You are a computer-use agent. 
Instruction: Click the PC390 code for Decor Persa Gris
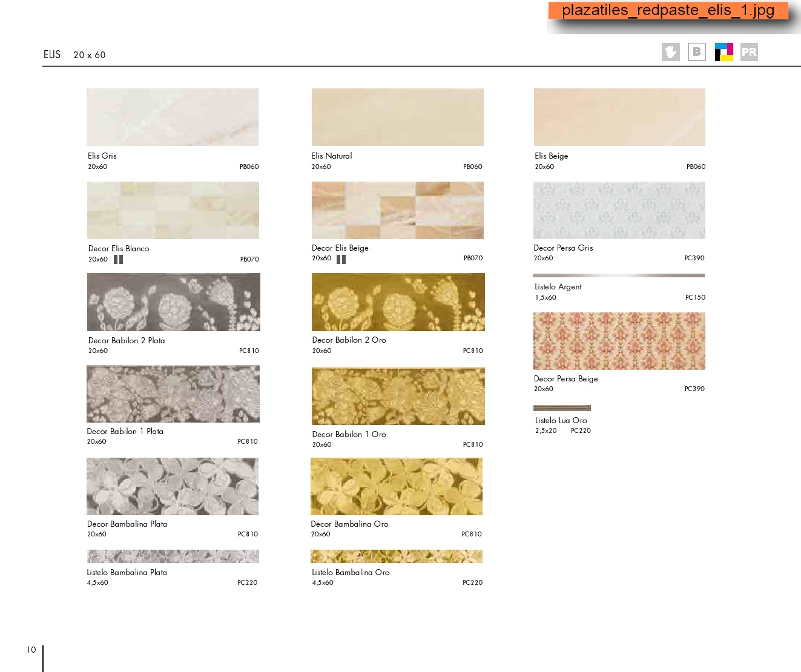[694, 258]
